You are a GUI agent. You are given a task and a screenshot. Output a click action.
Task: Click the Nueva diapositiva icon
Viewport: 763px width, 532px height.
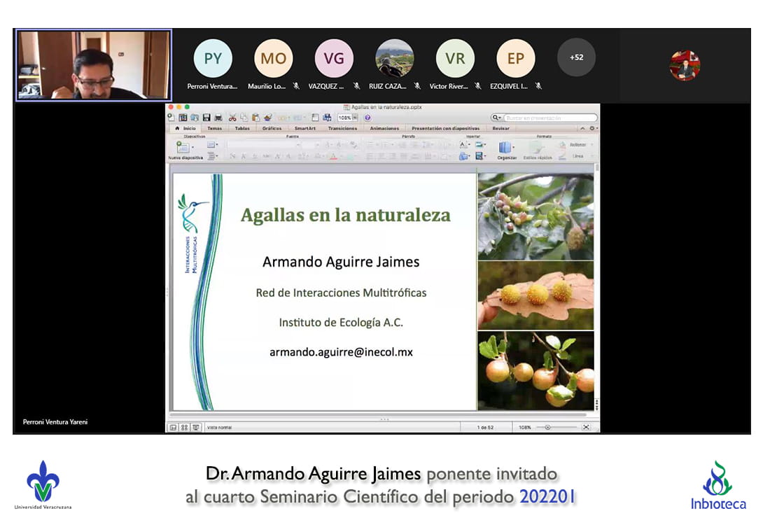click(x=183, y=148)
